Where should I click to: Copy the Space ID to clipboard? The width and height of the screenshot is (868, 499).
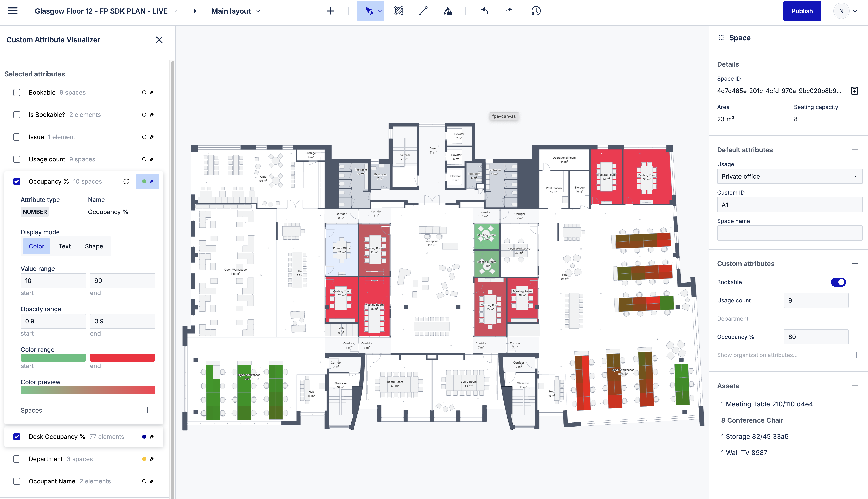(x=855, y=91)
